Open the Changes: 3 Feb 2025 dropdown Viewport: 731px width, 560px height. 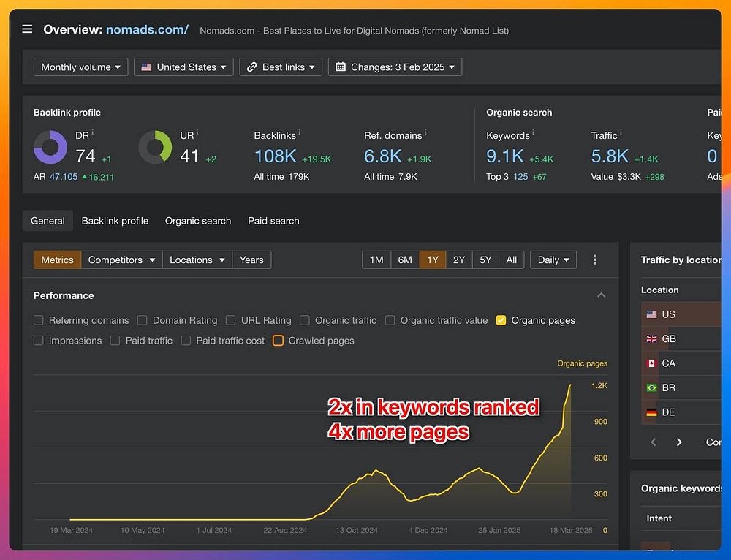point(395,67)
